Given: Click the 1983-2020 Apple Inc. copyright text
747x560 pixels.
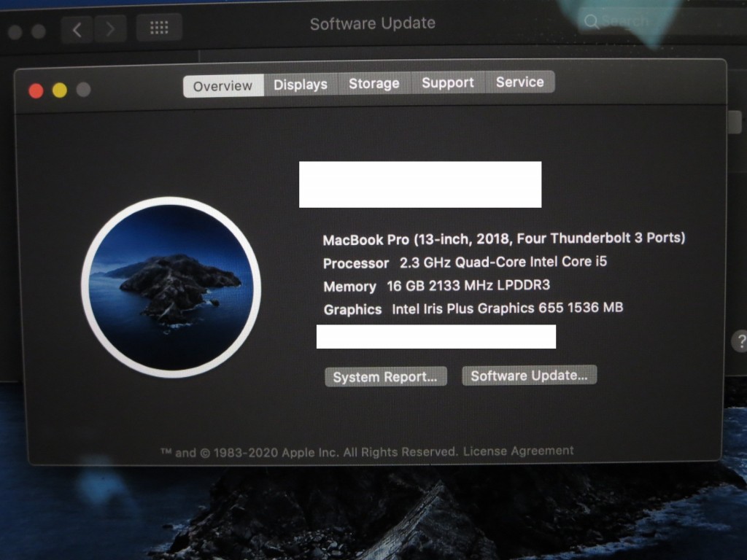Looking at the screenshot, I should point(309,452).
